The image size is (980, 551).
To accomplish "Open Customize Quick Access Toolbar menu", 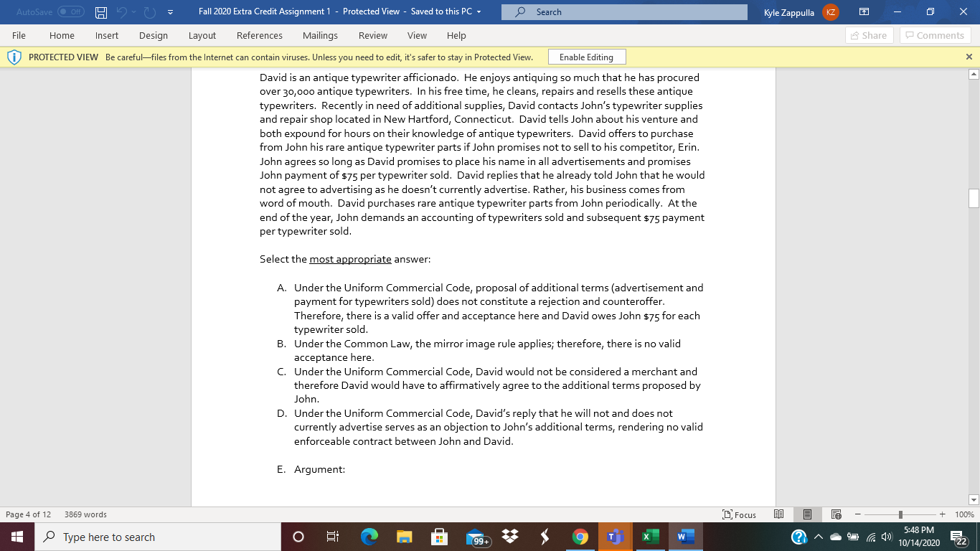I will 170,11.
